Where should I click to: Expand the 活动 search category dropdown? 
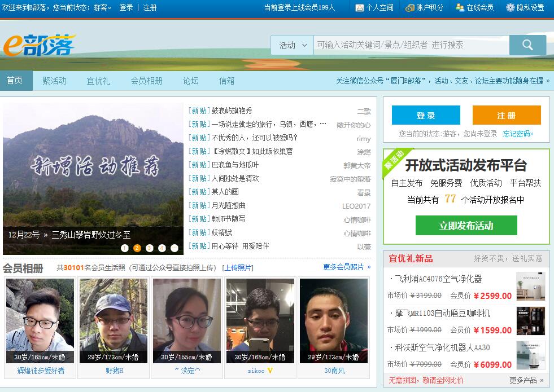pos(293,45)
